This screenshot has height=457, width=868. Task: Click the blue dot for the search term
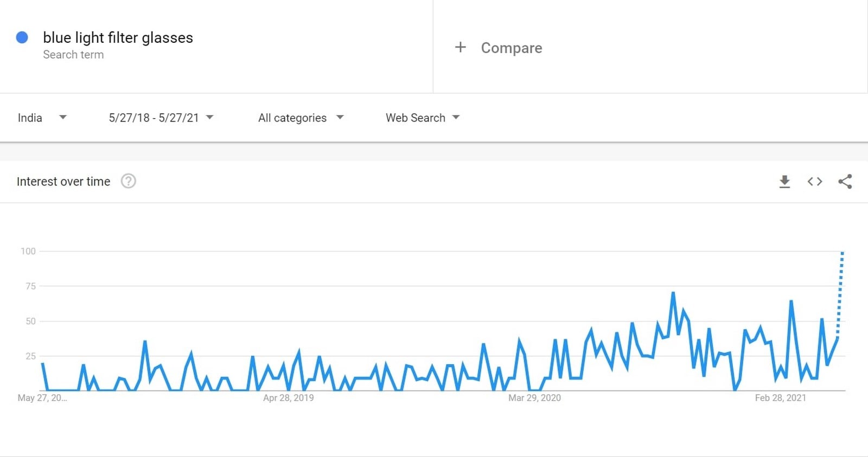pyautogui.click(x=22, y=37)
